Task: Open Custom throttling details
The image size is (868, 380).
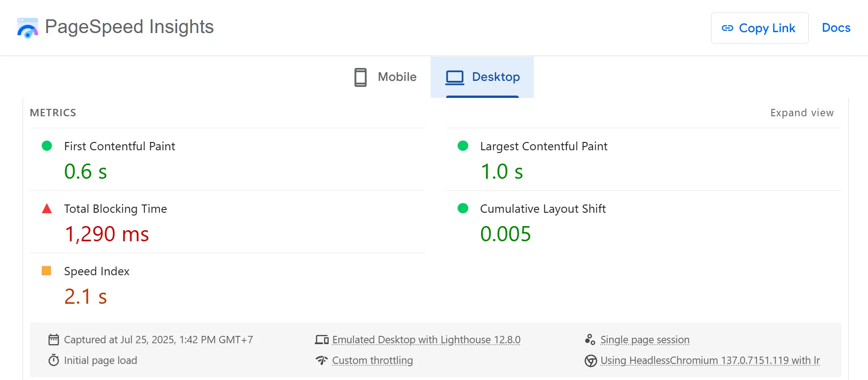Action: coord(372,360)
